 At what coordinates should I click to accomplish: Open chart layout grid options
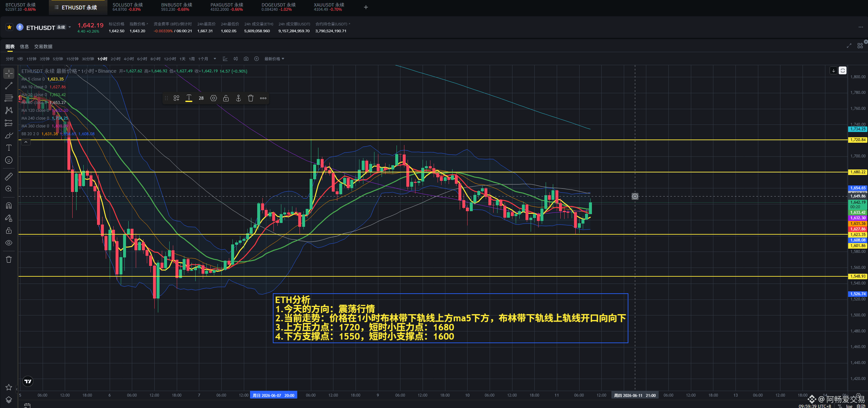pyautogui.click(x=860, y=46)
